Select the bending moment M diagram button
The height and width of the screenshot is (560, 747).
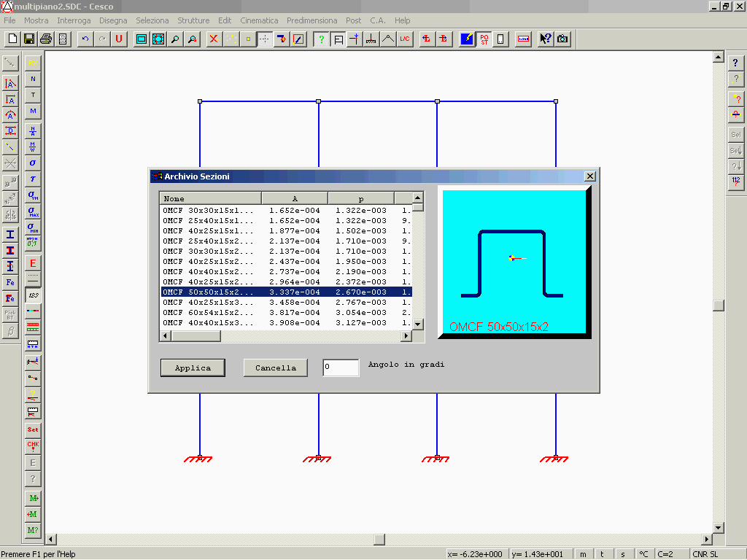click(33, 111)
